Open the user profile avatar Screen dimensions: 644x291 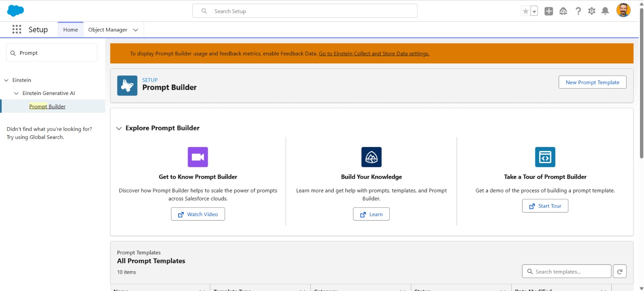(x=623, y=10)
